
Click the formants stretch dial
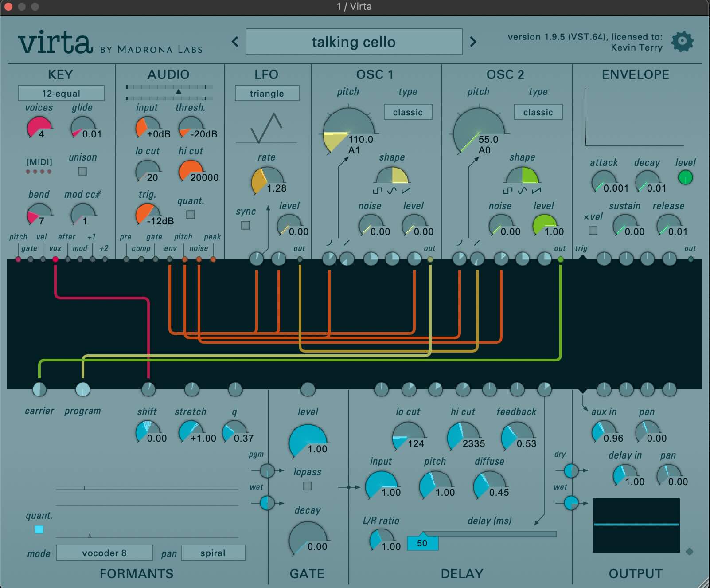[x=191, y=432]
